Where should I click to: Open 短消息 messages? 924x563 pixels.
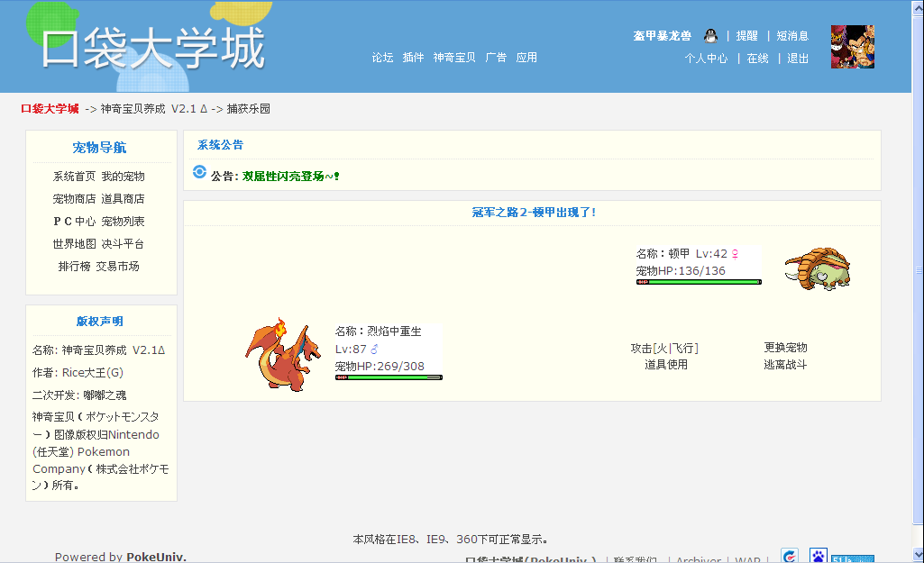792,36
